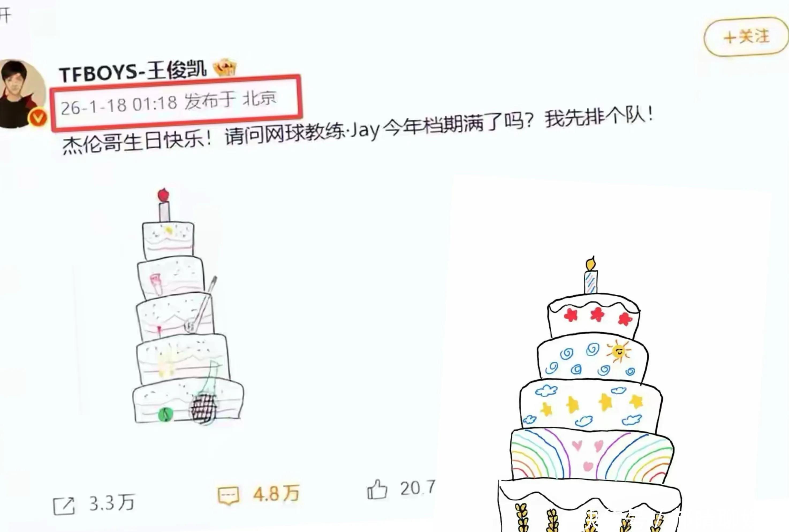Click the yellow candle flame on right cake
Viewport: 789px width, 532px height.
pyautogui.click(x=591, y=263)
